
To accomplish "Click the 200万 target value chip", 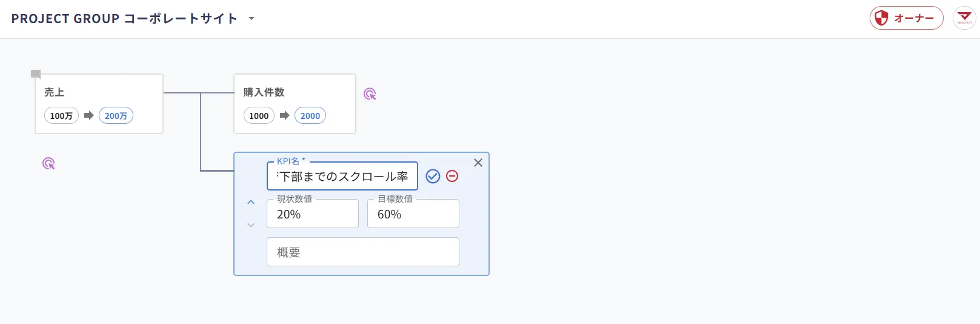I will [x=116, y=115].
